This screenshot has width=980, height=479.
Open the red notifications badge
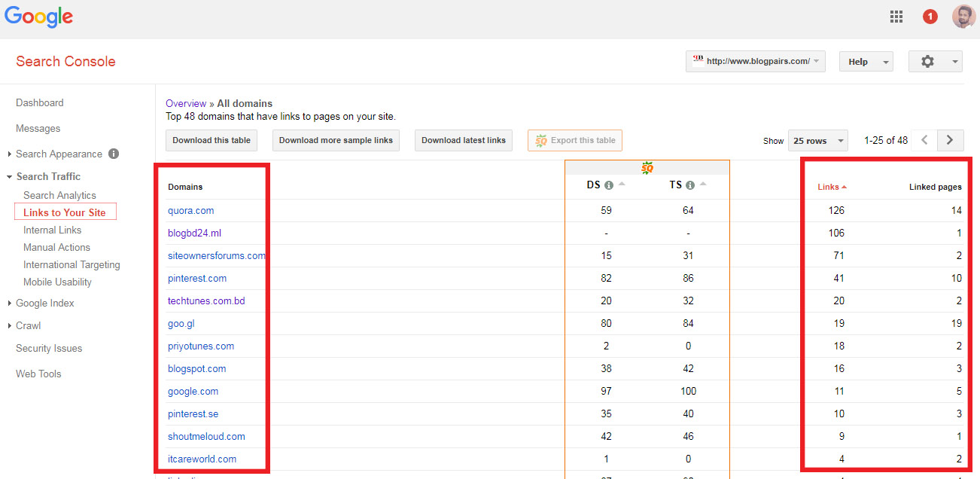pyautogui.click(x=930, y=17)
